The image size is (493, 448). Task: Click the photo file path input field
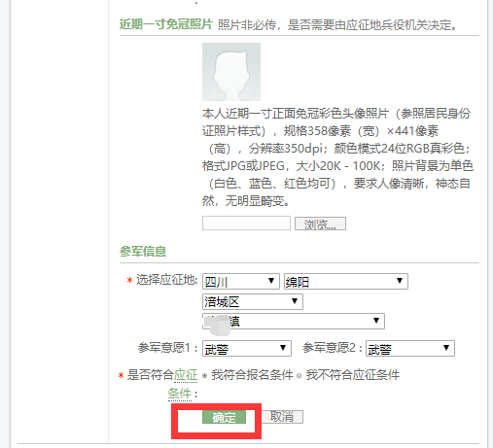click(246, 224)
